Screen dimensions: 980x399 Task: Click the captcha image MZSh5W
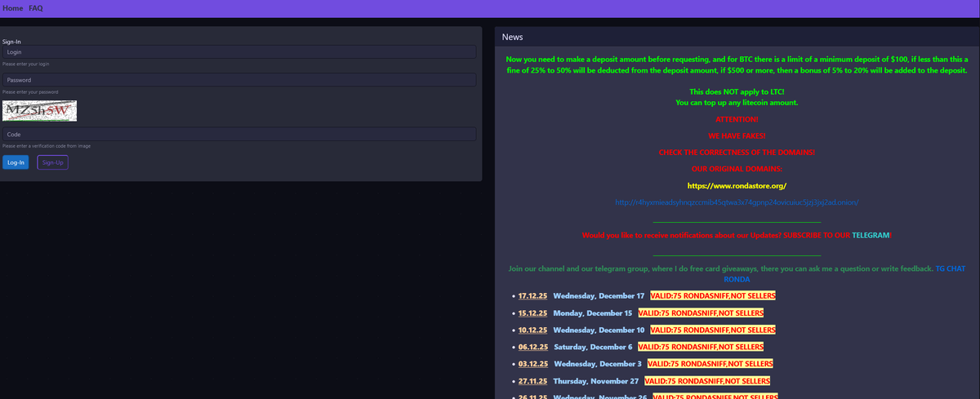point(40,110)
